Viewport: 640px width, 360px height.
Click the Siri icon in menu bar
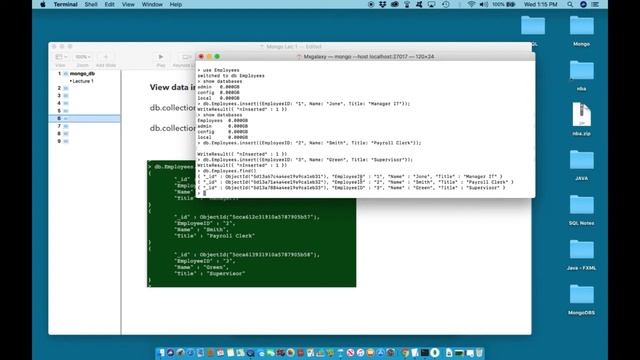pyautogui.click(x=583, y=4)
